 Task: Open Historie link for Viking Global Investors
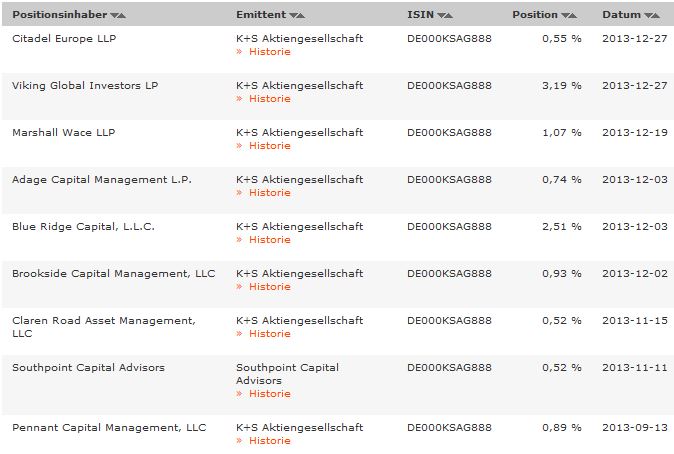[x=269, y=99]
